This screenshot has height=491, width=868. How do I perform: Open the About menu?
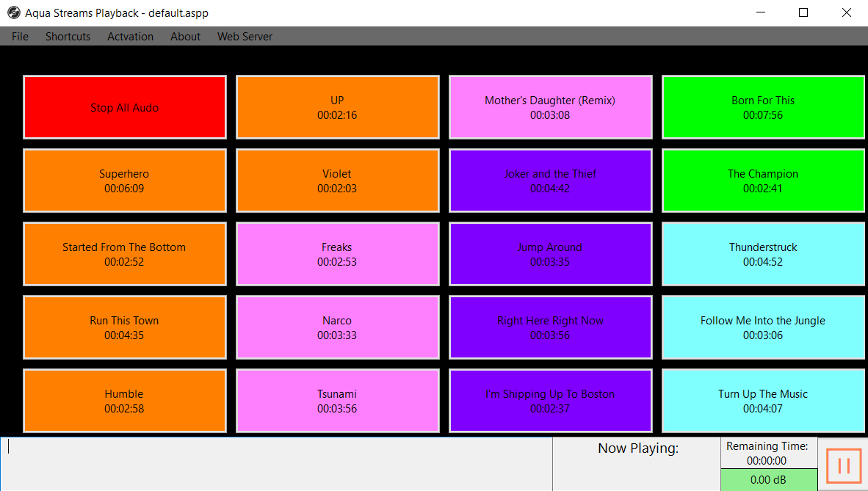[185, 37]
